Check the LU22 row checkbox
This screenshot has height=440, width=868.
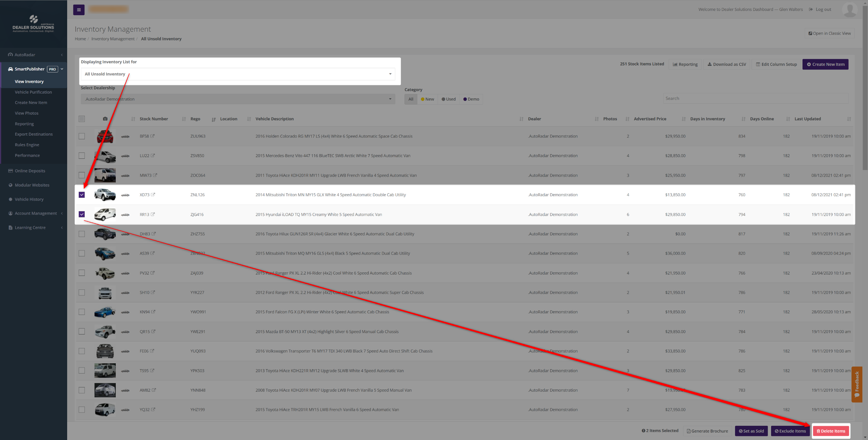tap(81, 156)
